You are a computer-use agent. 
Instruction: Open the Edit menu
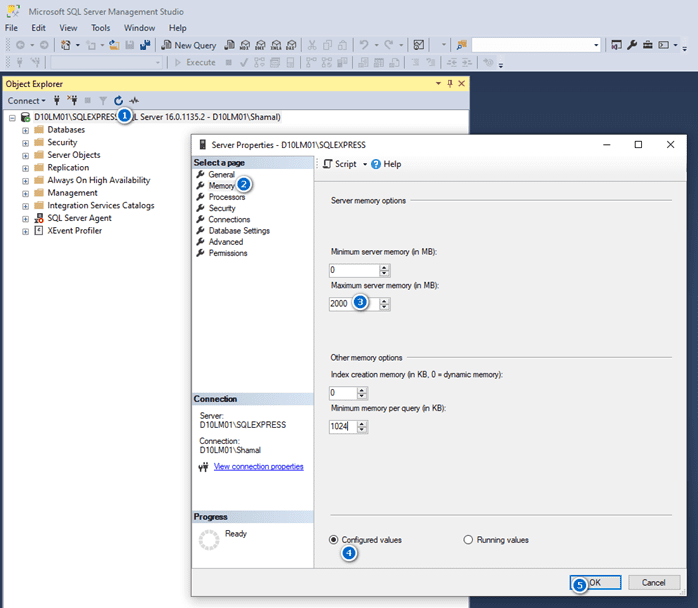click(38, 28)
